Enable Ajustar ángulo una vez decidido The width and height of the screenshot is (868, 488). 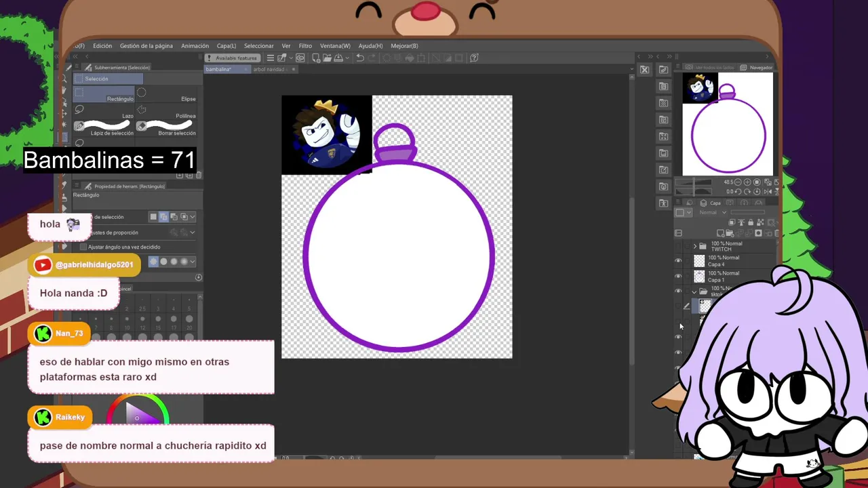coord(83,247)
